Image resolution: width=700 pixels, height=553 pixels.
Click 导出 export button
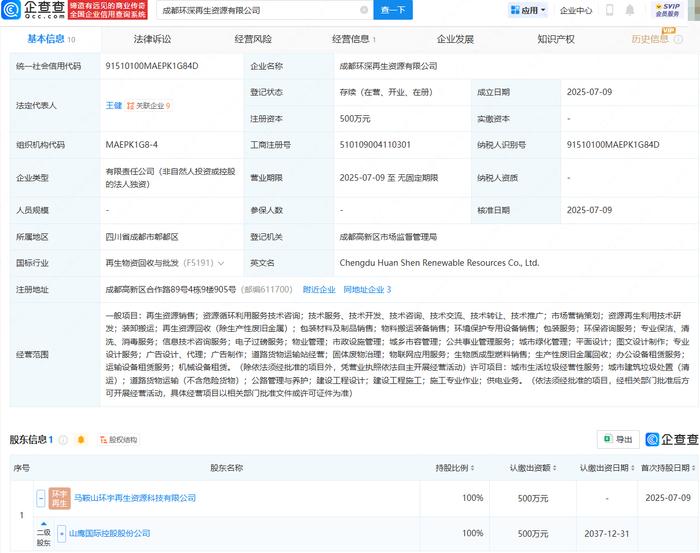click(x=618, y=440)
